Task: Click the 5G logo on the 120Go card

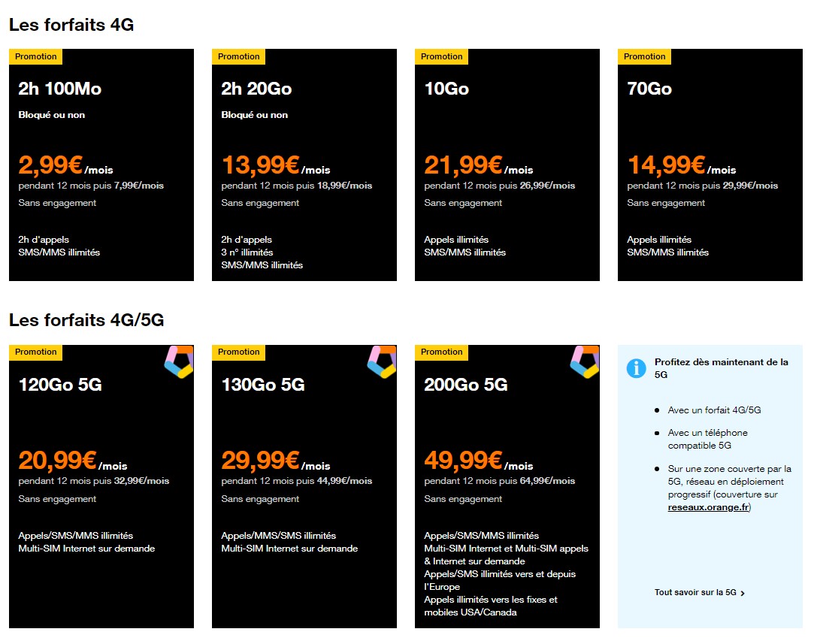Action: (x=179, y=361)
